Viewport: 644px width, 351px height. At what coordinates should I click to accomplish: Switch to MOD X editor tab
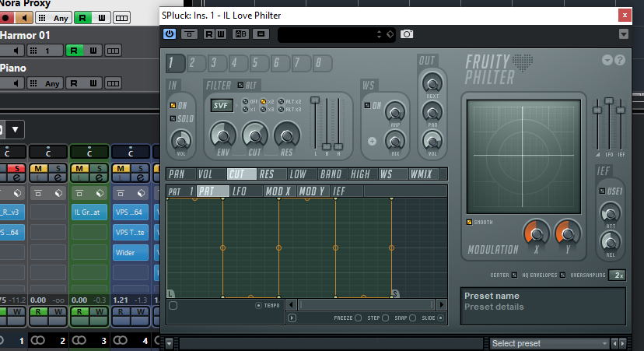coord(279,191)
